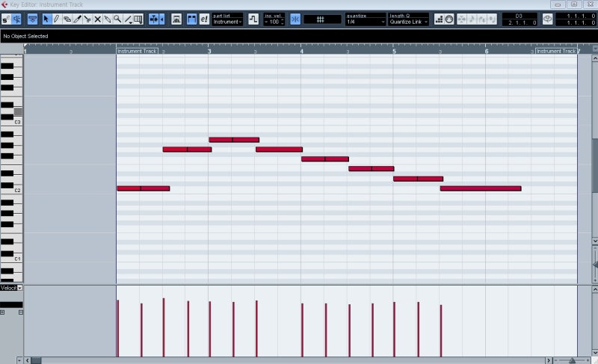Select the Trim tool
Screen dimensions: 598x364
click(77, 19)
